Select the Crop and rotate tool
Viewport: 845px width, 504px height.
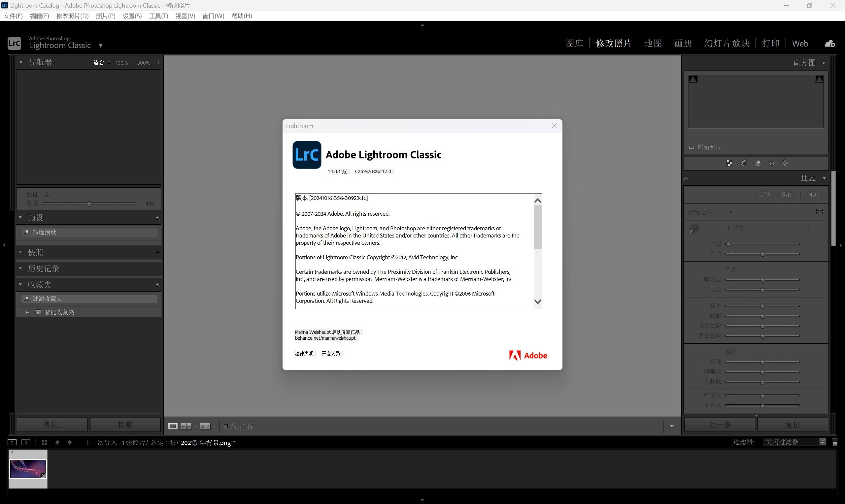coord(744,163)
